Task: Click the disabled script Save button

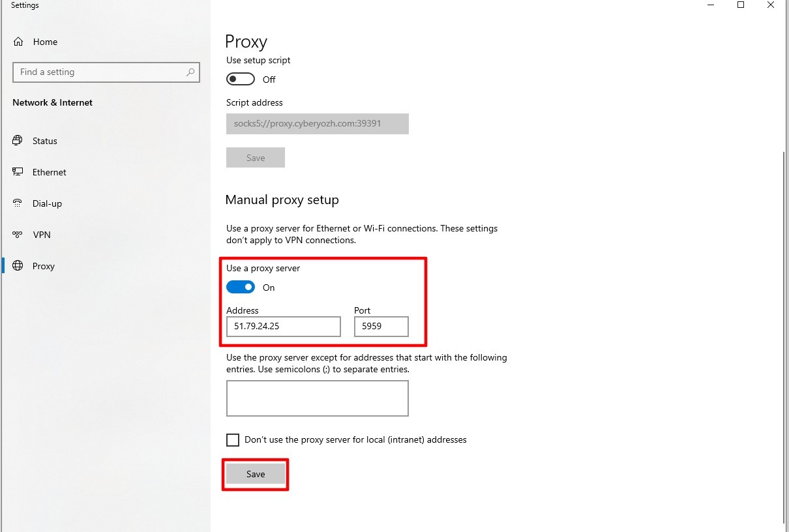Action: pos(256,158)
